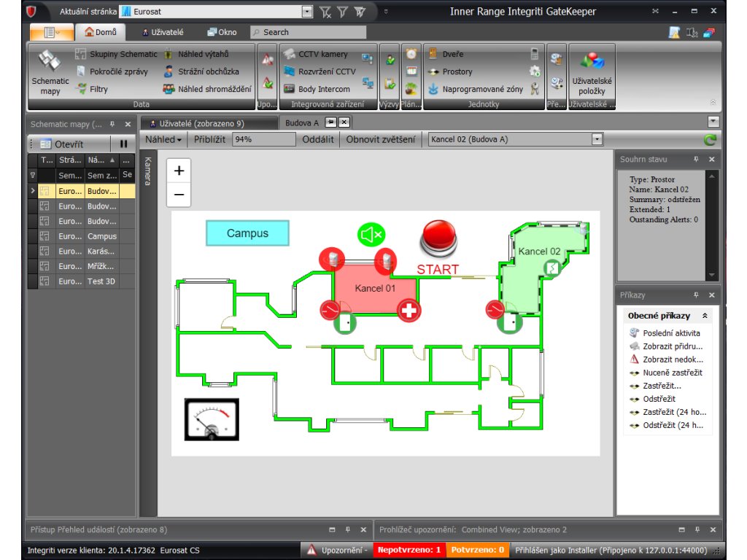The width and height of the screenshot is (747, 560).
Task: Expand the Kancel 02 (Budova A) combo box
Action: (597, 139)
